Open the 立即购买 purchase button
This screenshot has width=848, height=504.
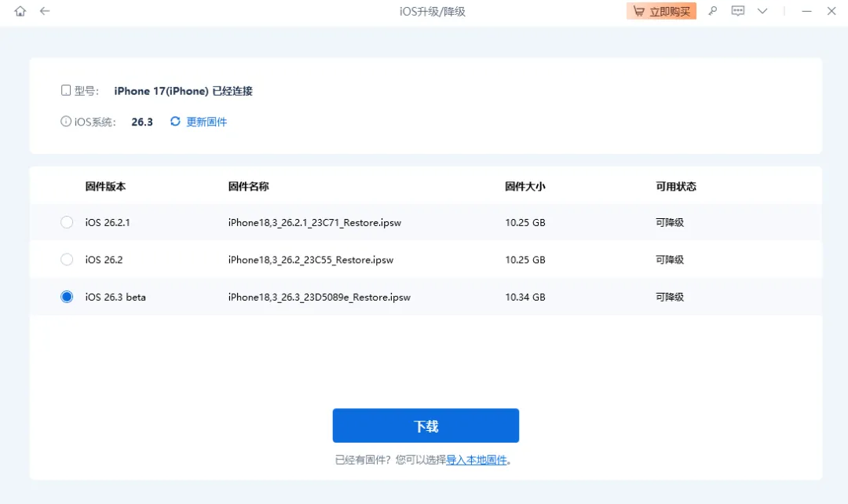click(x=661, y=11)
